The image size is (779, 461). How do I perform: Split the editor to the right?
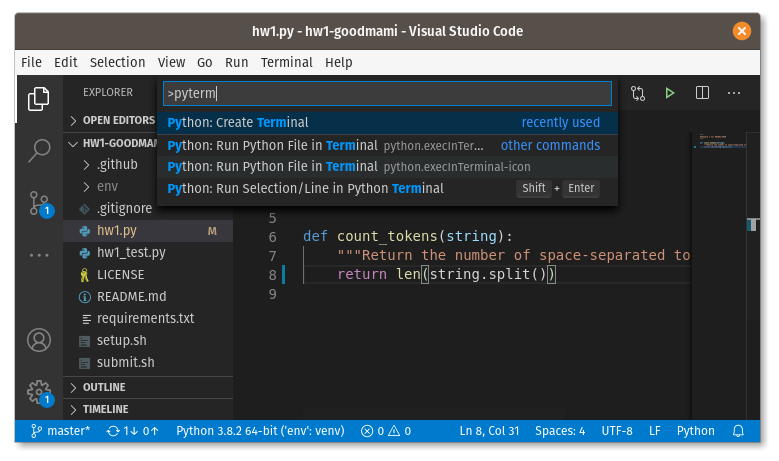point(702,93)
